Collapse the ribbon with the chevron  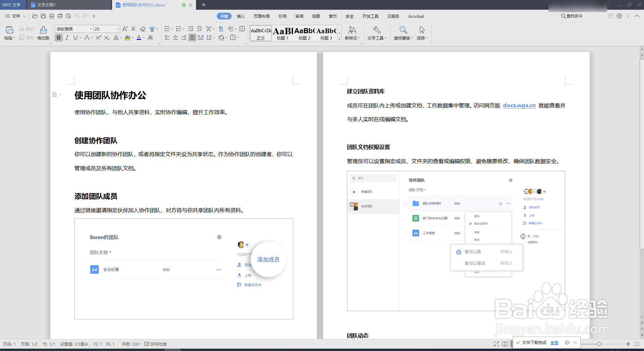[x=637, y=16]
